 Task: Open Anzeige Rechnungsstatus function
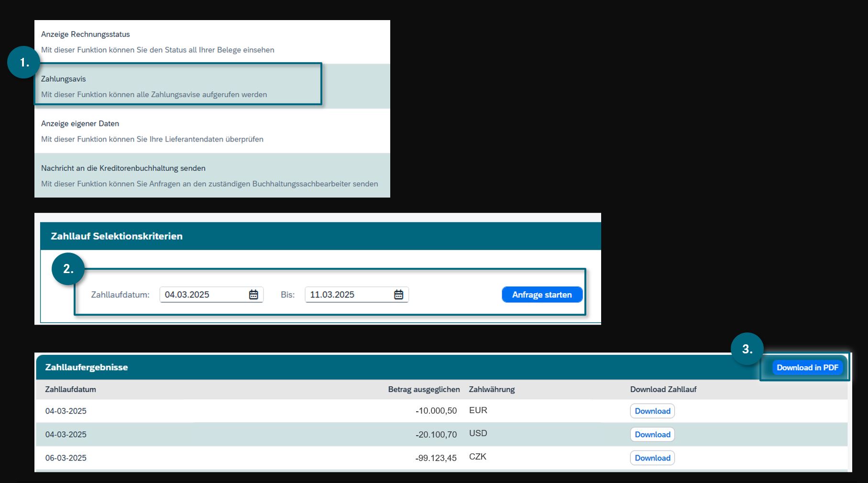tap(85, 34)
